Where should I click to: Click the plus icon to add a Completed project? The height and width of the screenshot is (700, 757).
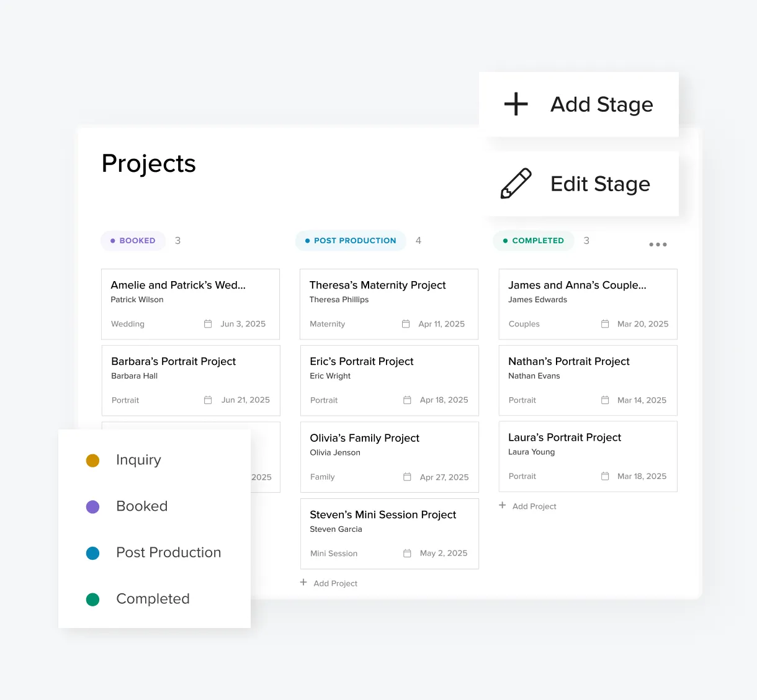(x=501, y=505)
